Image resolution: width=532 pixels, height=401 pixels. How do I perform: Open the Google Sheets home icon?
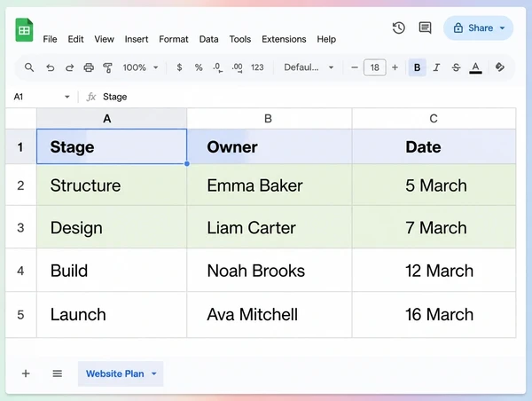tap(24, 30)
